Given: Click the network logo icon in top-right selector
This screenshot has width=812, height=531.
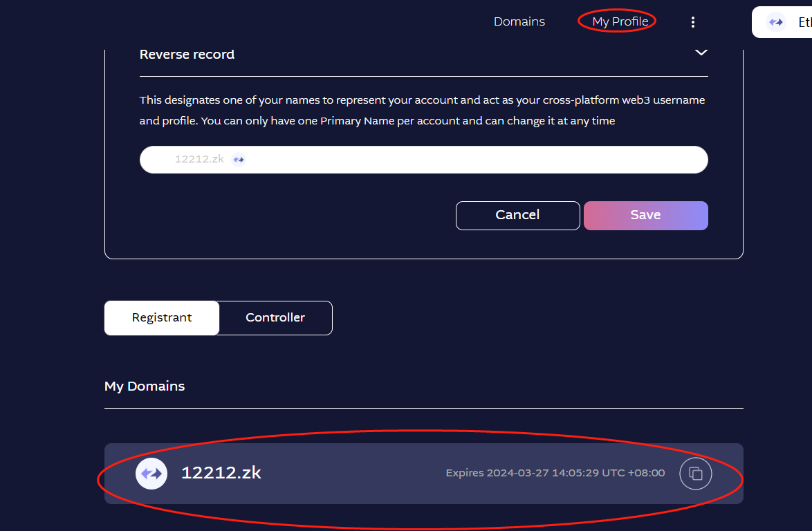Looking at the screenshot, I should click(x=776, y=22).
